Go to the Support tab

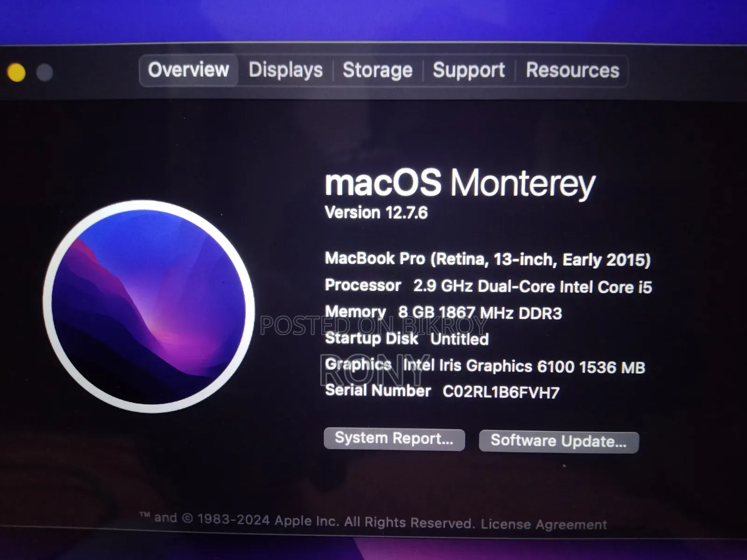469,70
